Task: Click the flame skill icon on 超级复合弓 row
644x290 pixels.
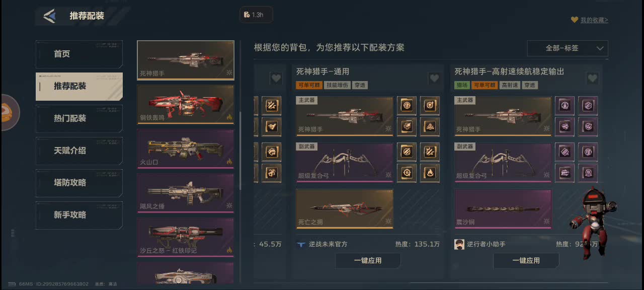Action: (430, 173)
